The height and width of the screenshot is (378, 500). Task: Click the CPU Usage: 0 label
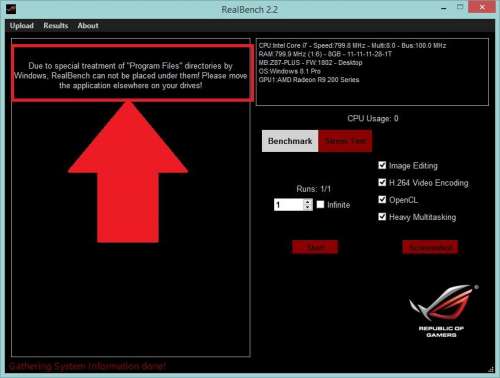(x=373, y=118)
